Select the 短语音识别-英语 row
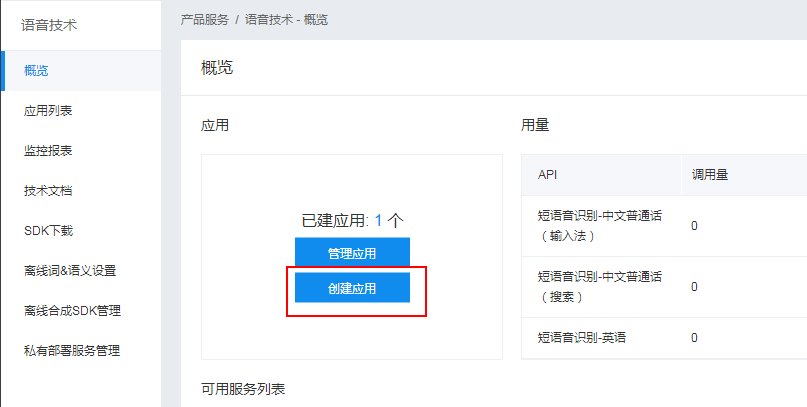 (x=664, y=338)
